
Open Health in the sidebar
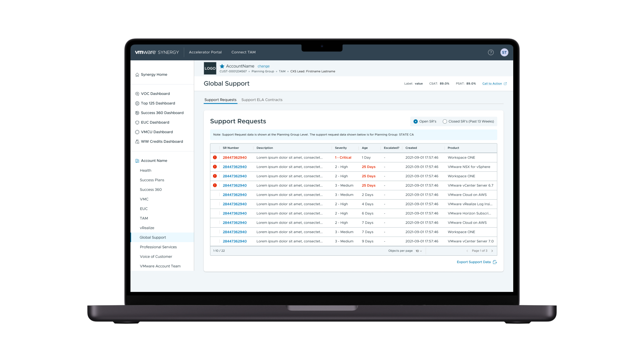click(x=146, y=171)
